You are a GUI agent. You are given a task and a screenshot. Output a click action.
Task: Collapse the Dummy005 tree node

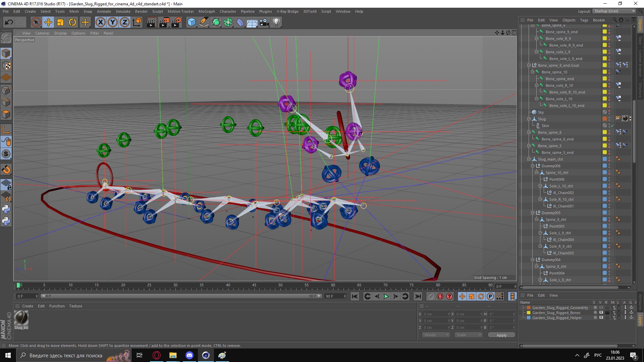(x=533, y=213)
